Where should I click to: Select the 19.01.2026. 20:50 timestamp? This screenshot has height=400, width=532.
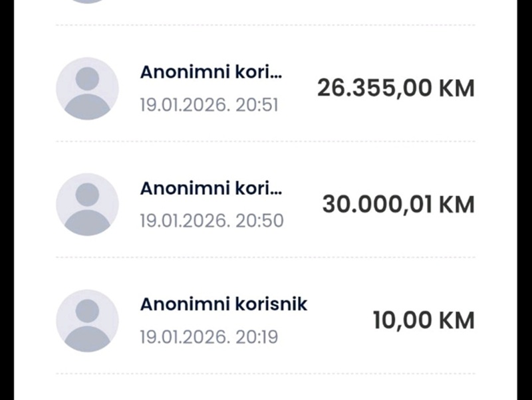click(x=211, y=221)
